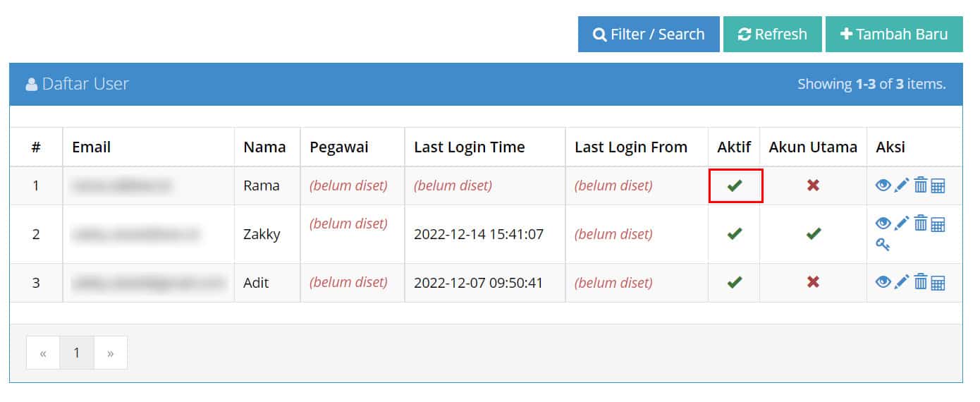View details of user Rama via eye icon
This screenshot has height=402, width=980.
tap(883, 185)
